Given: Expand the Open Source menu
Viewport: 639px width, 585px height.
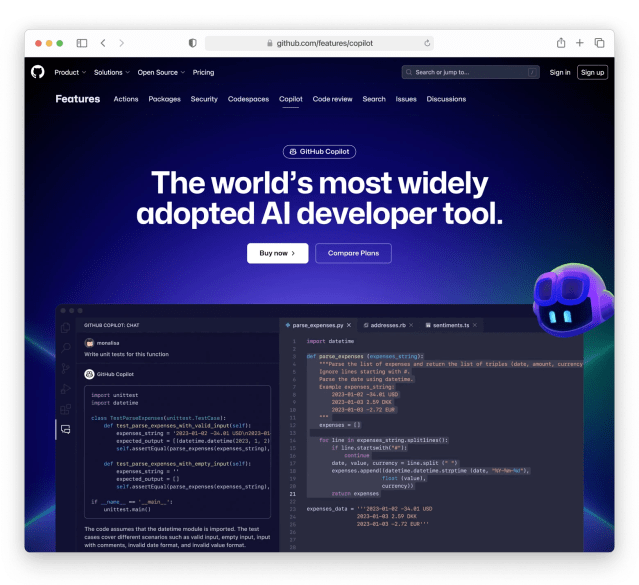Looking at the screenshot, I should tap(161, 73).
